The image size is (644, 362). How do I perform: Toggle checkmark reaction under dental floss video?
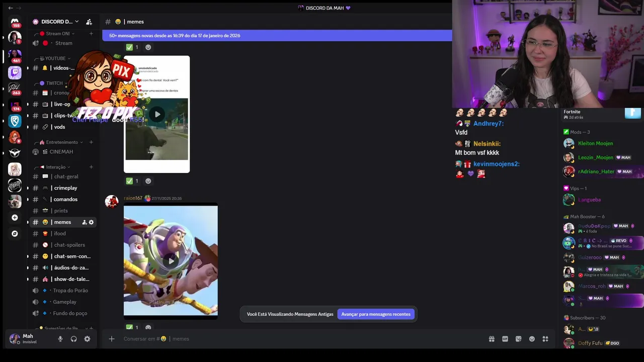132,181
